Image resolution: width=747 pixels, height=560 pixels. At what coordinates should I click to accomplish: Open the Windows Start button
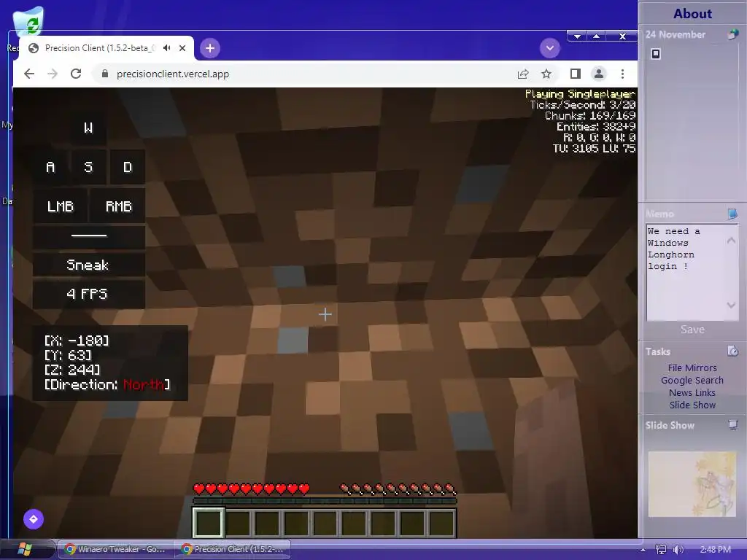[x=24, y=549]
